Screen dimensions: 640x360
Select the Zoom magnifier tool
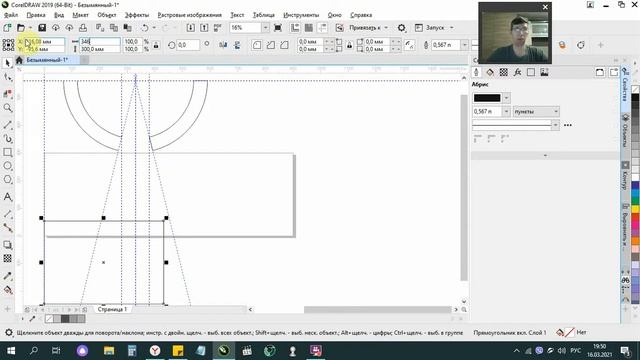coord(7,108)
